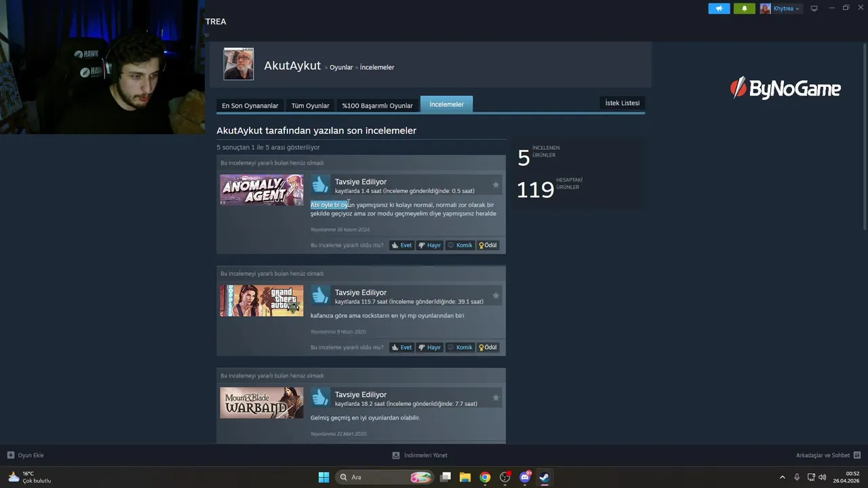Open the Mount & Blade Warband thumbnail
The width and height of the screenshot is (868, 488).
coord(261,403)
